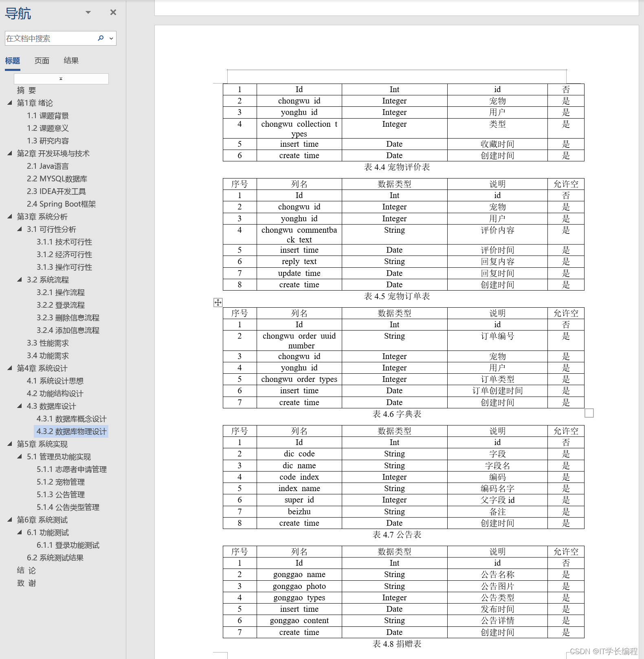The image size is (644, 659).
Task: Go to 2.2 MYSQL数据库 heading
Action: pos(57,179)
